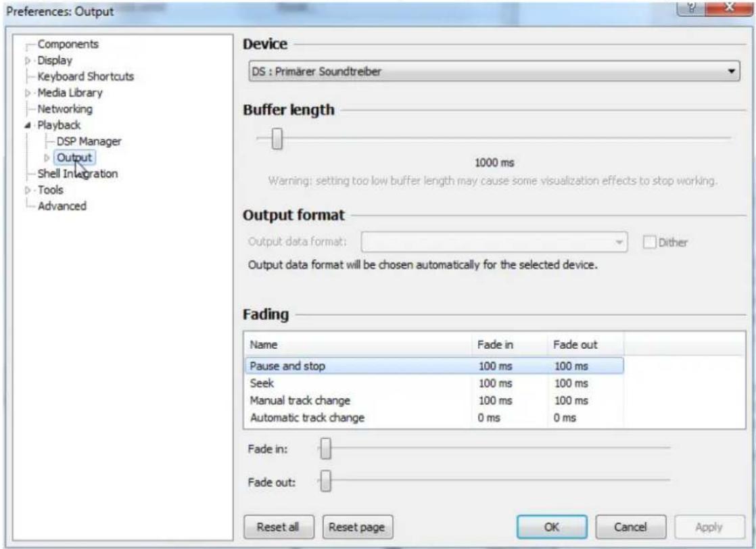Open the Device dropdown list
The image size is (756, 549).
494,72
